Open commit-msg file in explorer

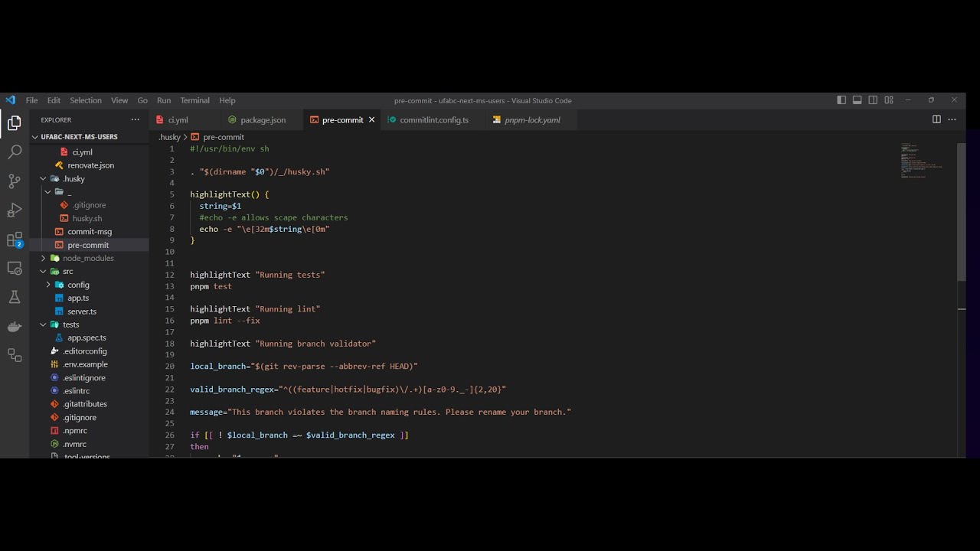tap(90, 232)
